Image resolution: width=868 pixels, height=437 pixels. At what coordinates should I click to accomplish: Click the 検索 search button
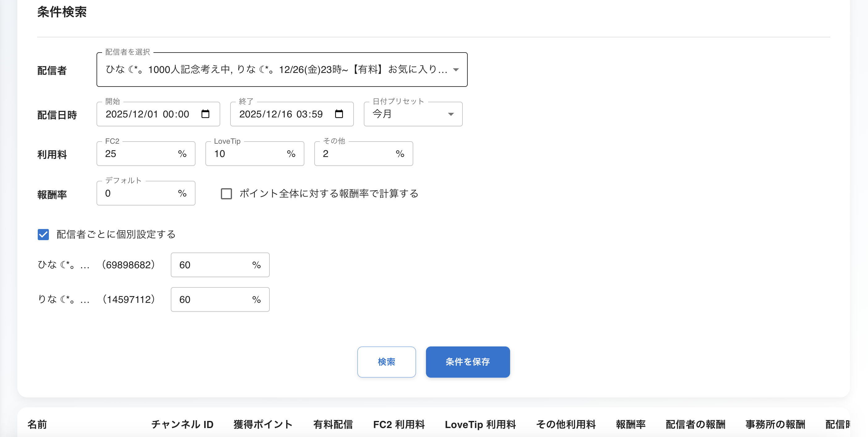(x=386, y=362)
